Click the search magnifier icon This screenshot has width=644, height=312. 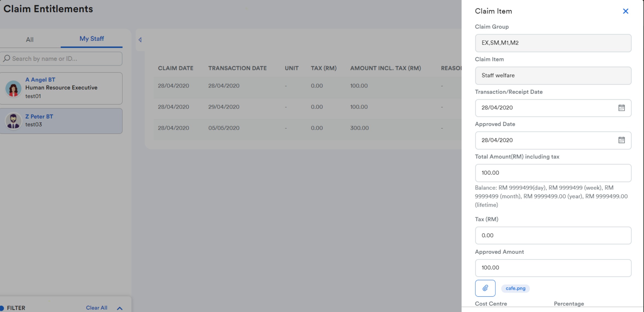pos(7,58)
